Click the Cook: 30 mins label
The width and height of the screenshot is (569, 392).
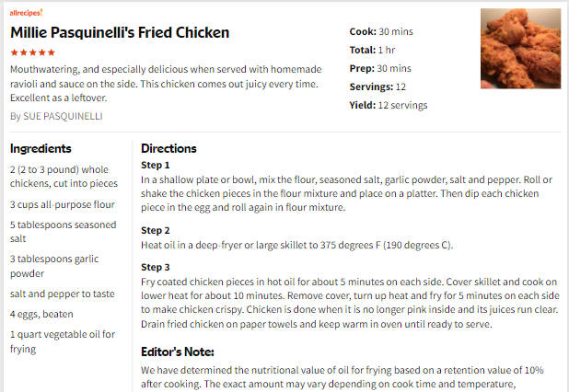click(x=381, y=32)
